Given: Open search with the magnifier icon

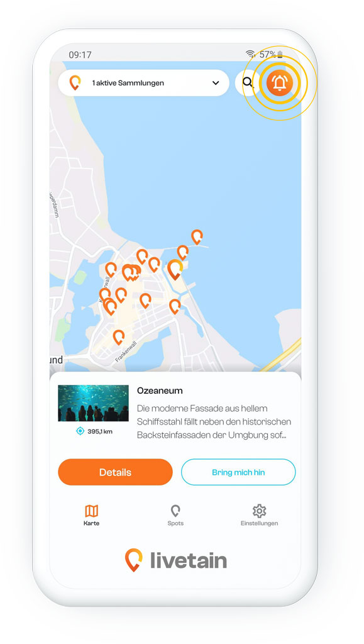Looking at the screenshot, I should (248, 82).
